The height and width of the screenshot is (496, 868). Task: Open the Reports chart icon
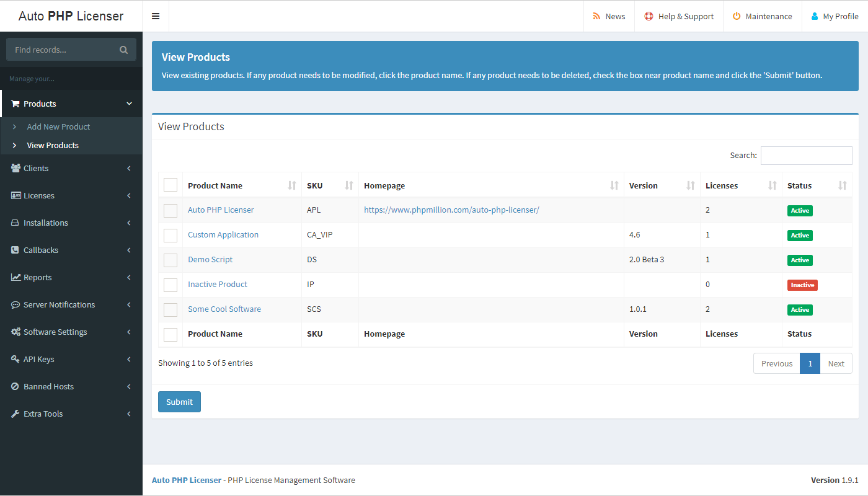tap(14, 277)
